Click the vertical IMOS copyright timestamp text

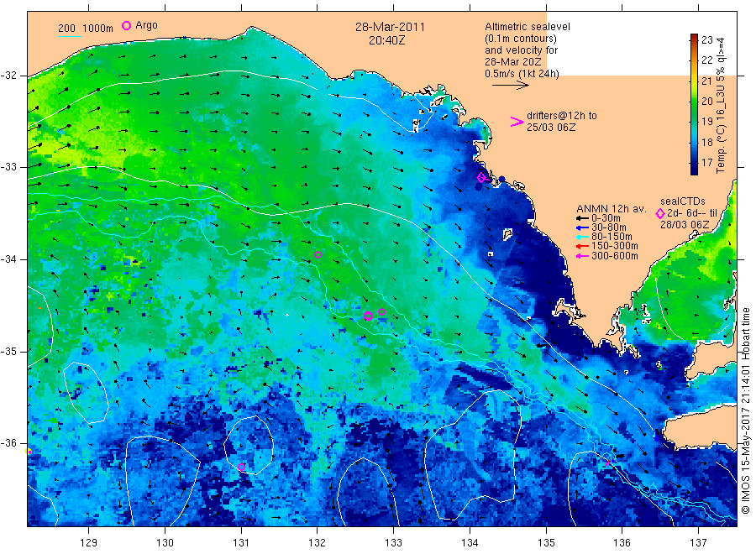(x=745, y=410)
